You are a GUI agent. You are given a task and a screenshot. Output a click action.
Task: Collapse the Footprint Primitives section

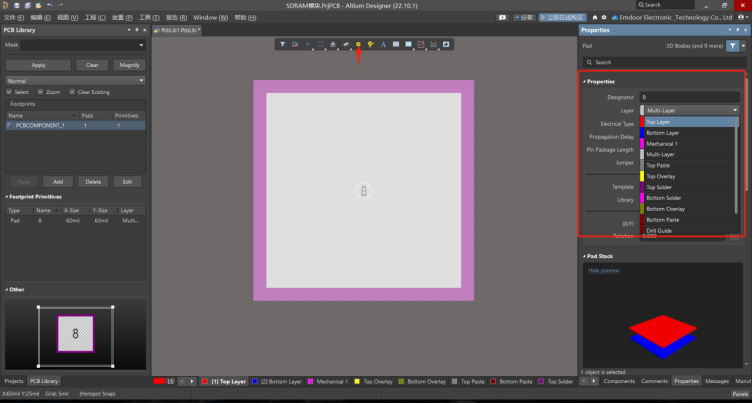(7, 197)
